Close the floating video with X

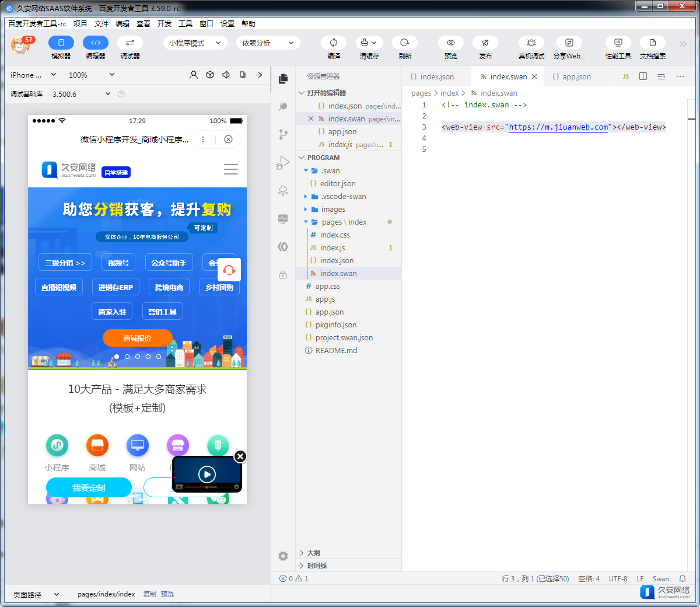coord(240,456)
